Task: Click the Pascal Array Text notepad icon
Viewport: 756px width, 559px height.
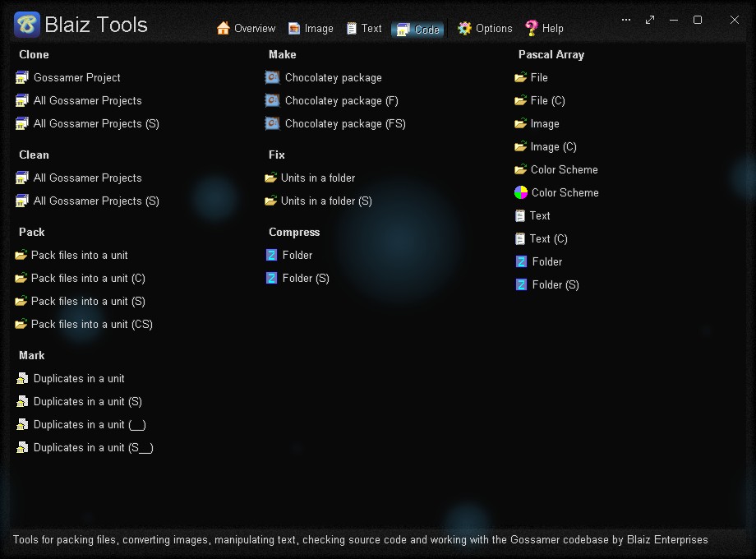Action: click(x=519, y=215)
